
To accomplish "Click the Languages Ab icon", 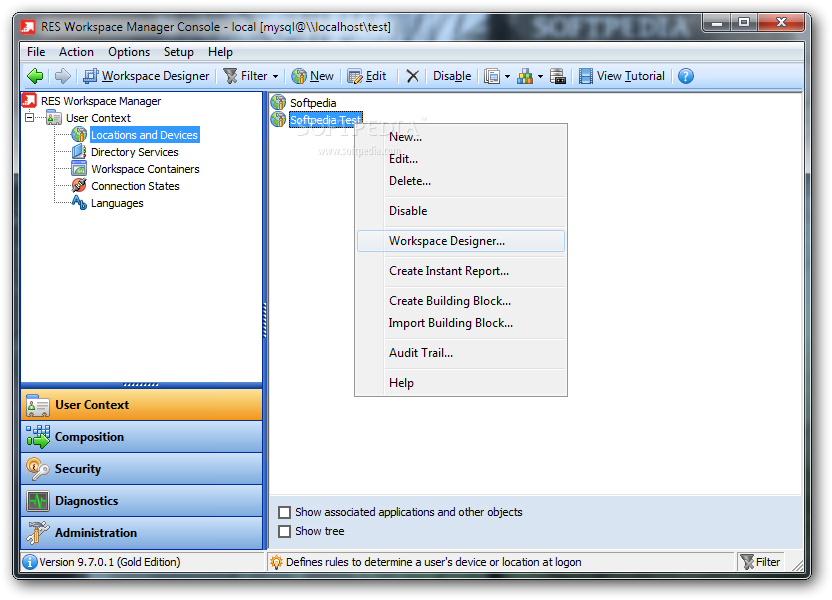I will [79, 203].
